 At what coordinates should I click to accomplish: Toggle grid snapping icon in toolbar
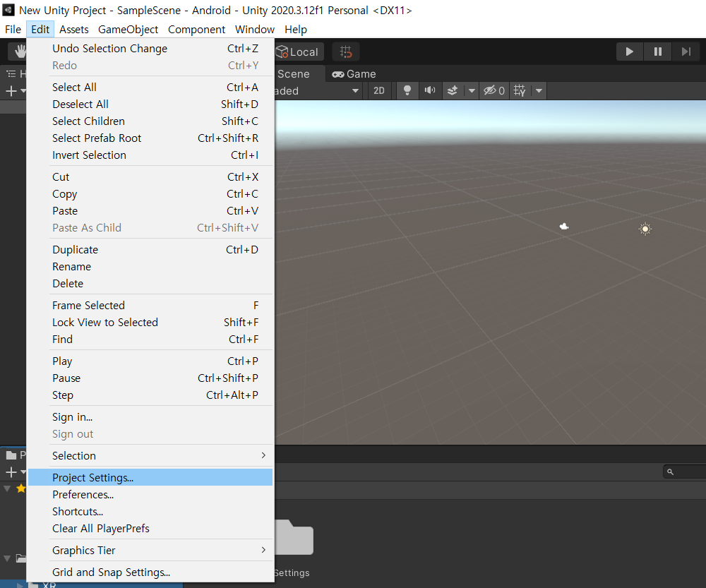coord(346,52)
